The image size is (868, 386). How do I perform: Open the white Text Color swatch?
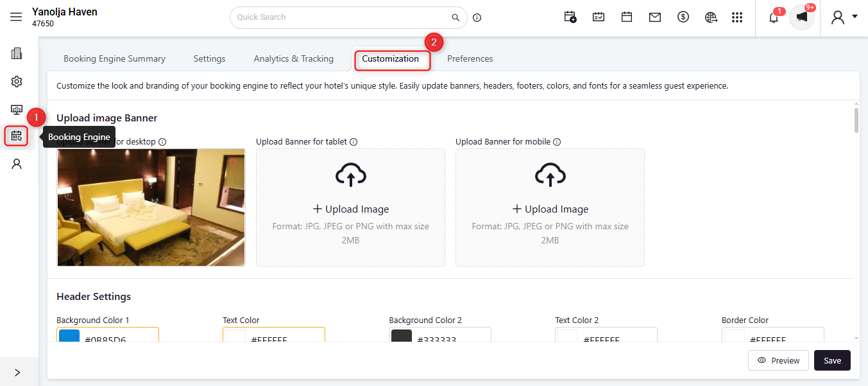point(235,337)
